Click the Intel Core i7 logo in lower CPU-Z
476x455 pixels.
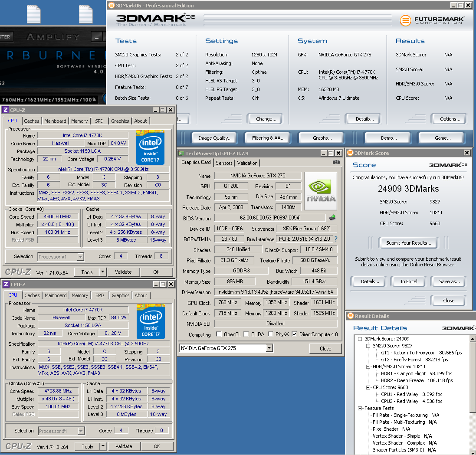(x=151, y=322)
